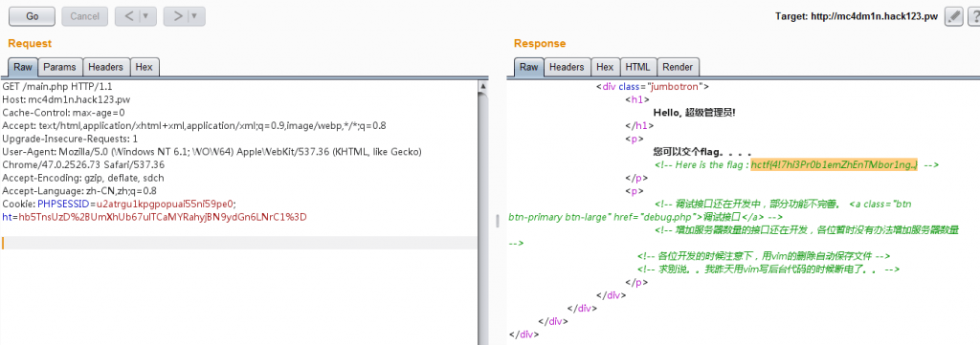Screen dimensions: 980x345
Task: Click the Cache-Control: max-age=0 line
Action: 64,113
